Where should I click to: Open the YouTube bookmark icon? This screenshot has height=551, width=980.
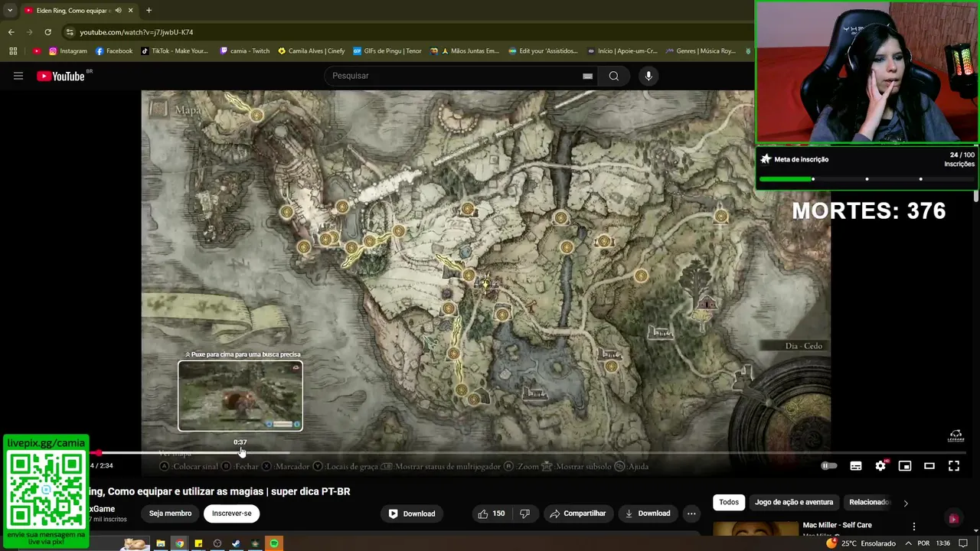tap(37, 51)
